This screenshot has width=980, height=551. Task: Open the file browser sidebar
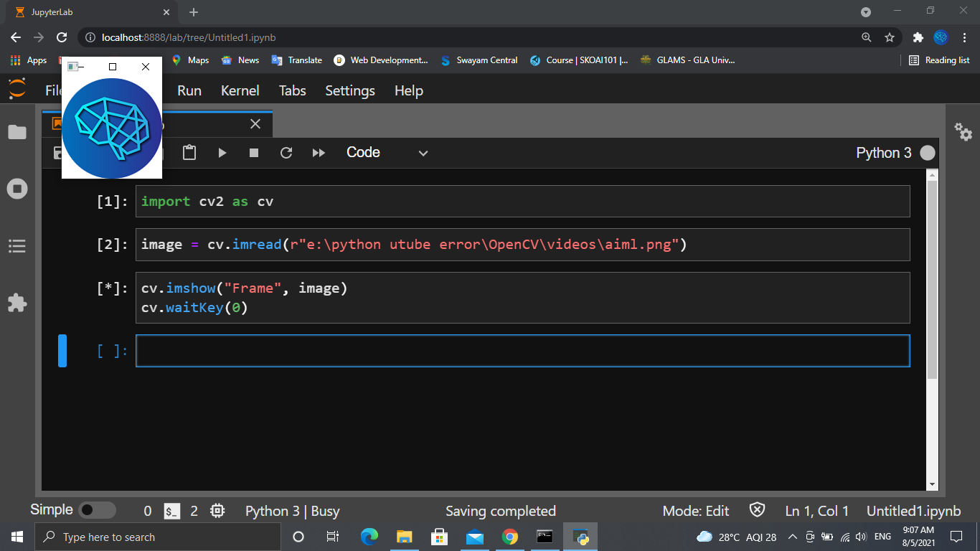coord(17,132)
